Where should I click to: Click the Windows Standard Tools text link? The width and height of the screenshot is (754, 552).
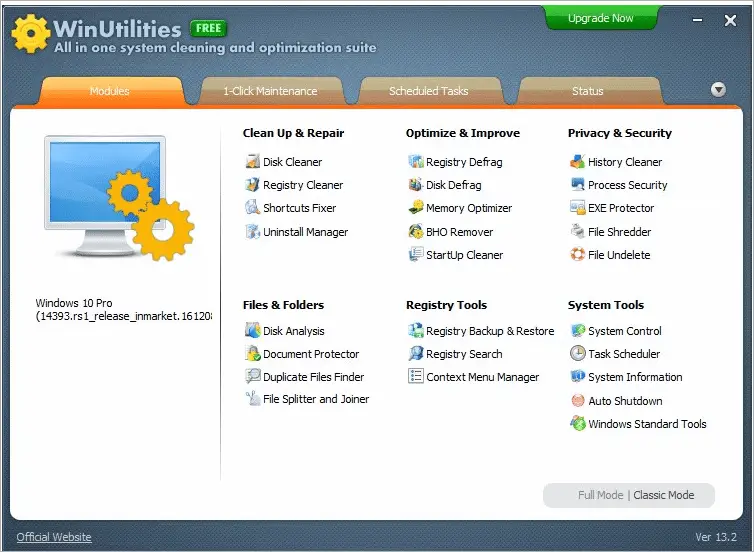click(x=647, y=424)
